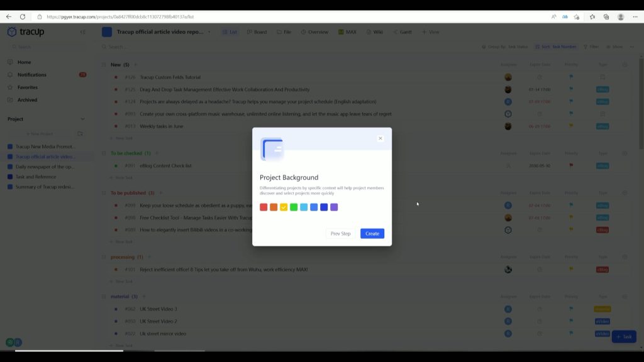Image resolution: width=644 pixels, height=362 pixels.
Task: Toggle checkbox for To be published group
Action: 104,193
